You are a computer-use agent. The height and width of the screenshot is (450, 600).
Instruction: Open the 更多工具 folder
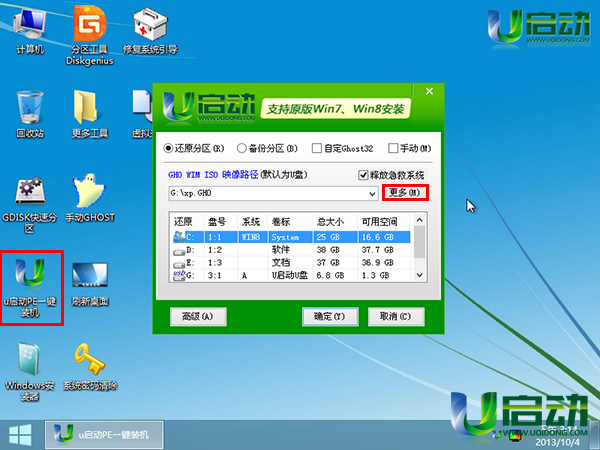(90, 114)
